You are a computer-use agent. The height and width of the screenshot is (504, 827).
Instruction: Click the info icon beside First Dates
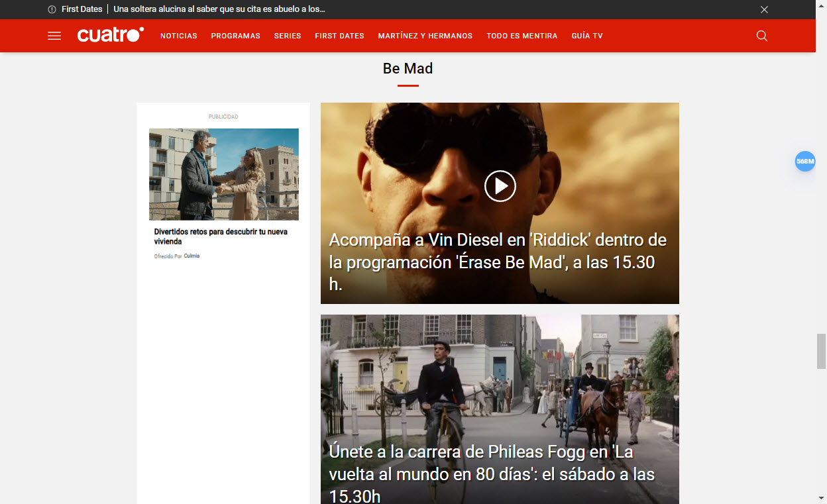52,9
